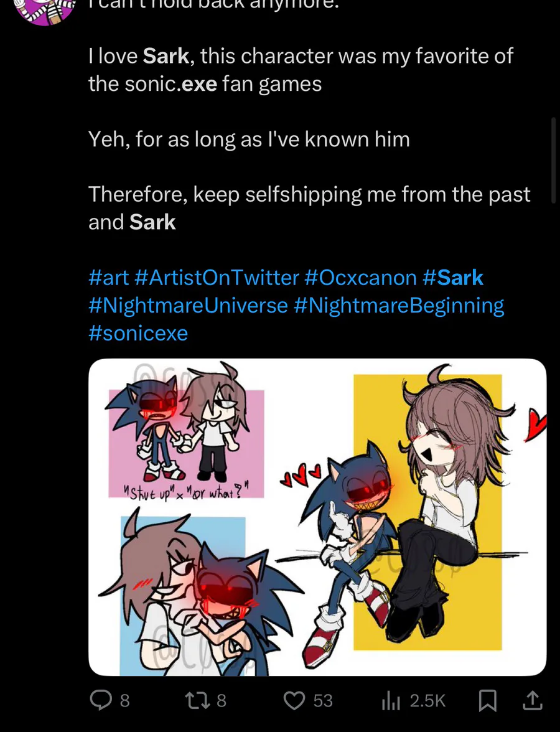Image resolution: width=560 pixels, height=732 pixels.
Task: Visit the #NightmareUniverse hashtag
Action: [188, 306]
